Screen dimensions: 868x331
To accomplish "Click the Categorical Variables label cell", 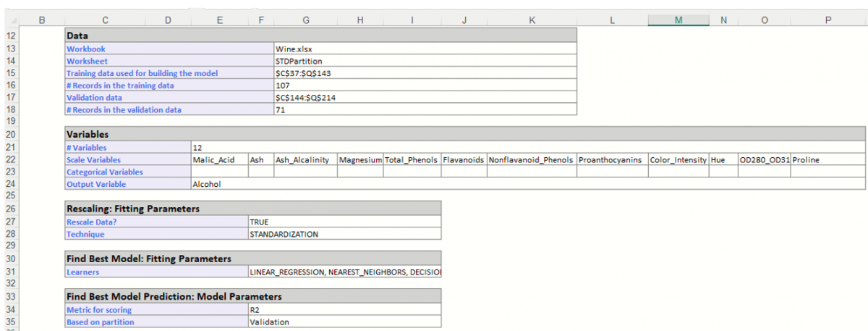I will tap(127, 172).
